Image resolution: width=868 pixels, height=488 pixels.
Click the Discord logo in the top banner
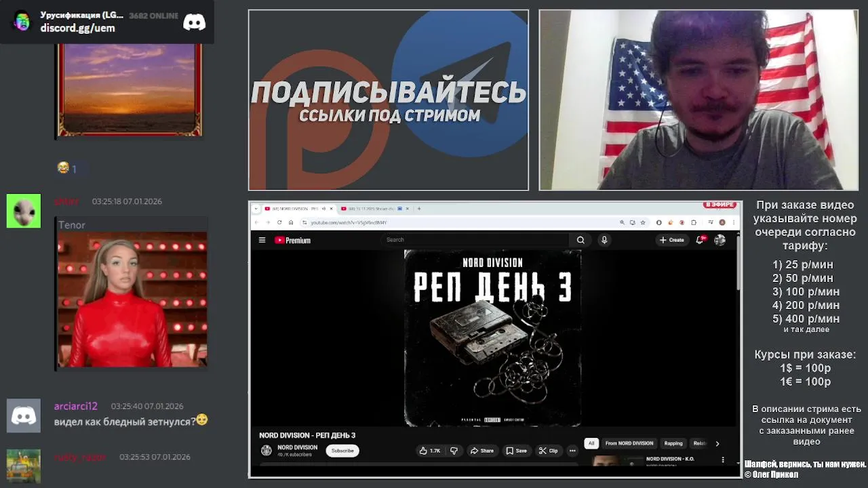click(x=195, y=22)
